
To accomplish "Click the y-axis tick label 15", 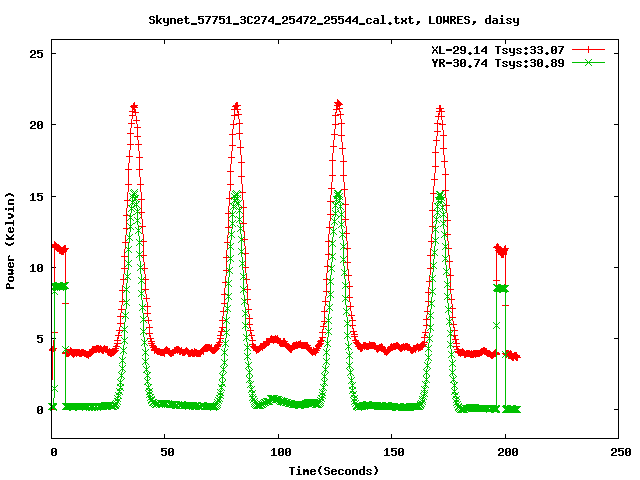I will pos(37,197).
